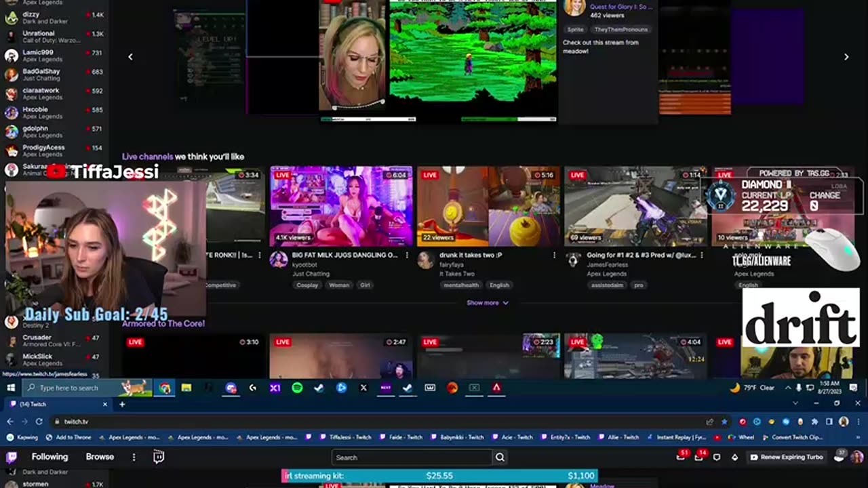
Task: Open the TiffaJessi - Twitch bookmark
Action: (345, 437)
